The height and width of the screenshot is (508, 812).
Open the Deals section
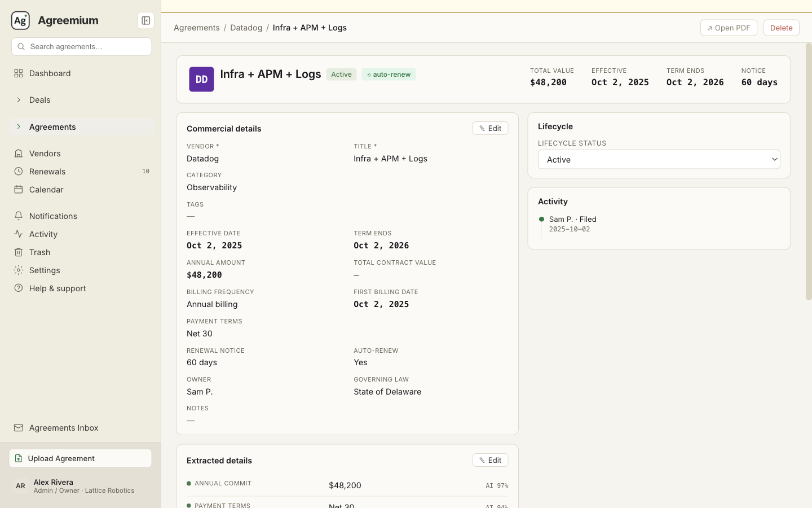[x=82, y=100]
